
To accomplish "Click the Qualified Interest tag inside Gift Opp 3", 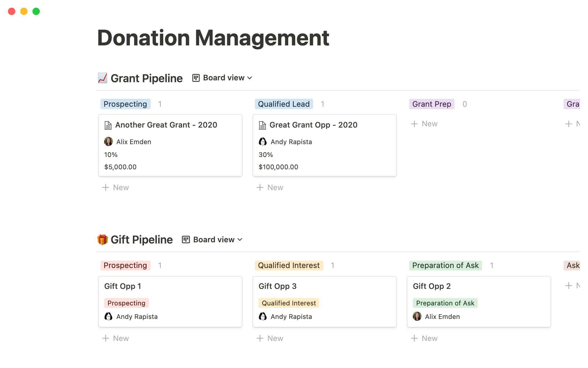I will pos(288,303).
